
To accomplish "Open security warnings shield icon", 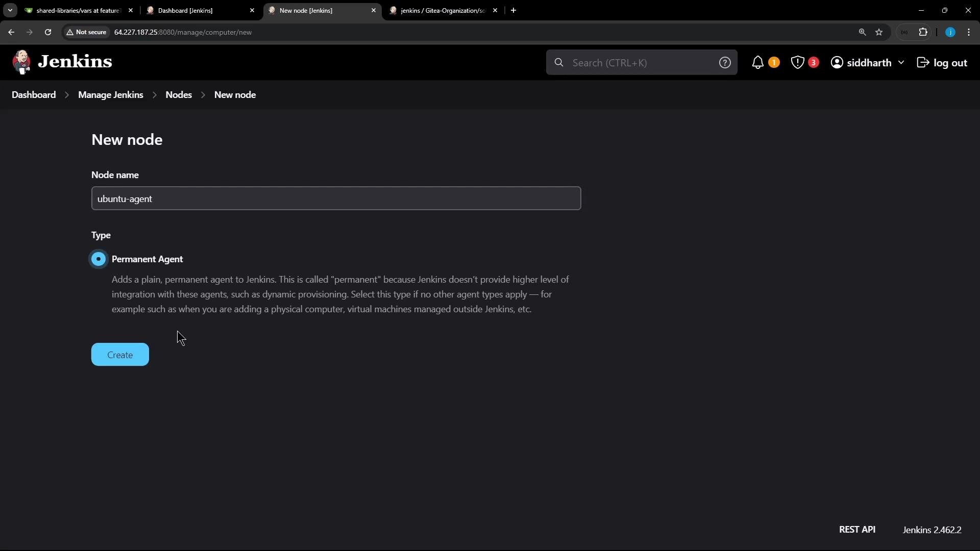I will click(797, 62).
